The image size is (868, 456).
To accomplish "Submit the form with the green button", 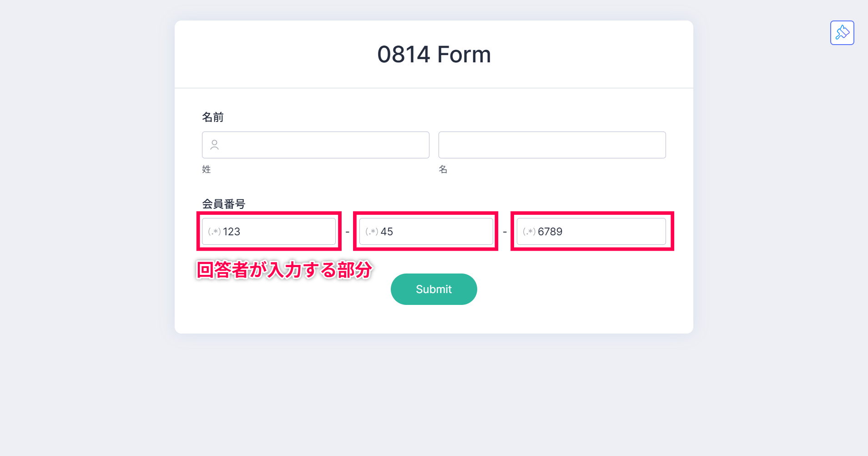I will [434, 289].
